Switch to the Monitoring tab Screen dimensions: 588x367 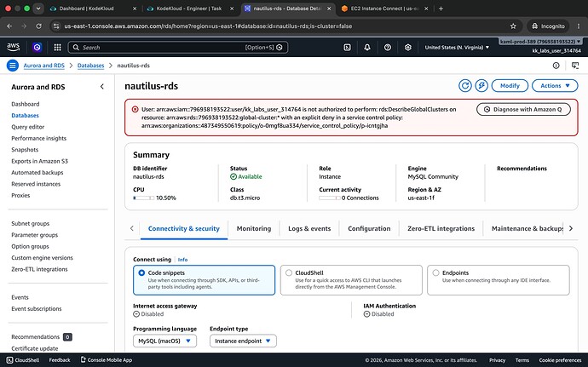[253, 228]
